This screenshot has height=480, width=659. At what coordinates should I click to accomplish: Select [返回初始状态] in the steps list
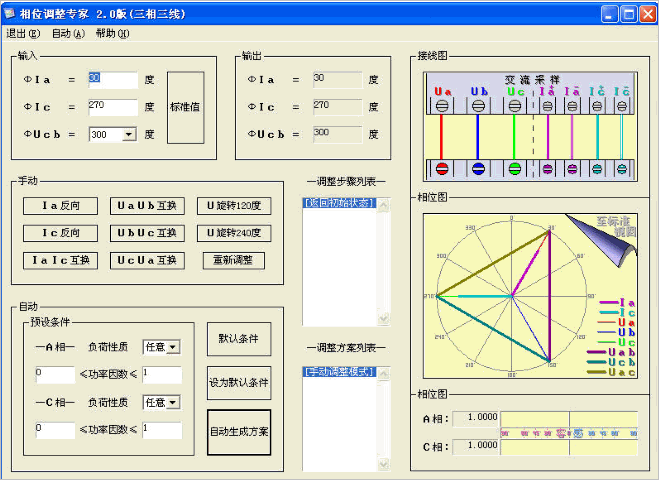tap(339, 203)
